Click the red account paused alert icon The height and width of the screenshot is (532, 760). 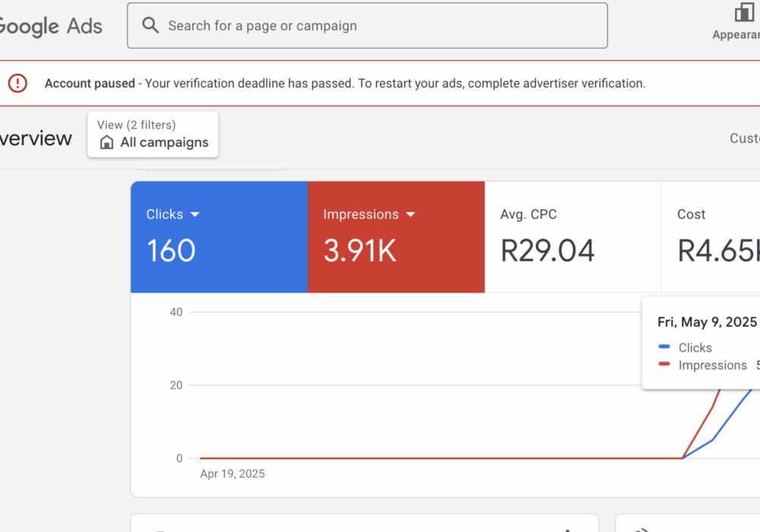[x=17, y=83]
